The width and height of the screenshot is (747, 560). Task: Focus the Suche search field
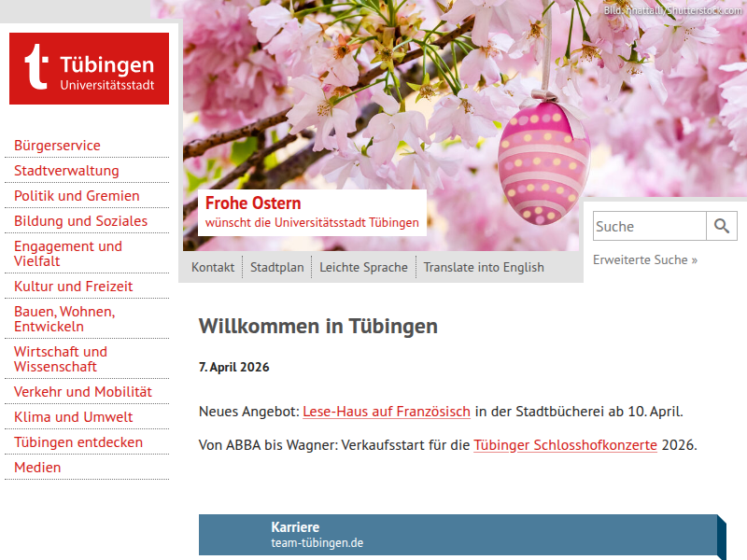(649, 226)
